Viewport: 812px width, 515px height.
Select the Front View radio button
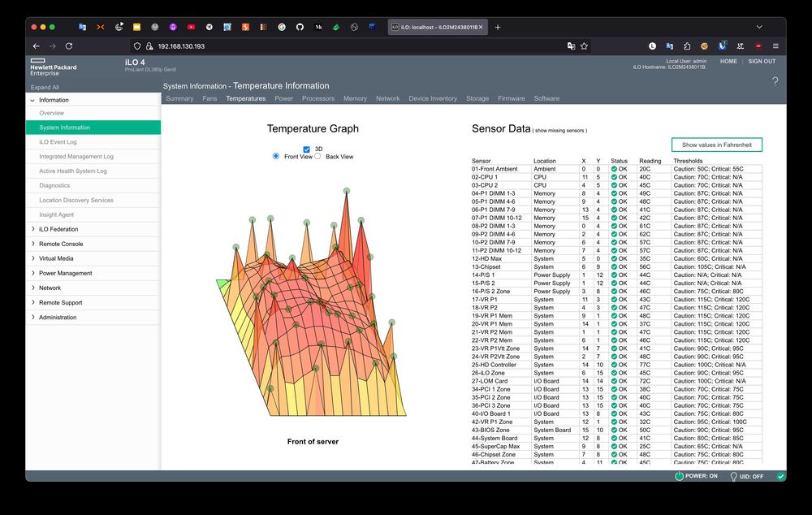[x=276, y=156]
